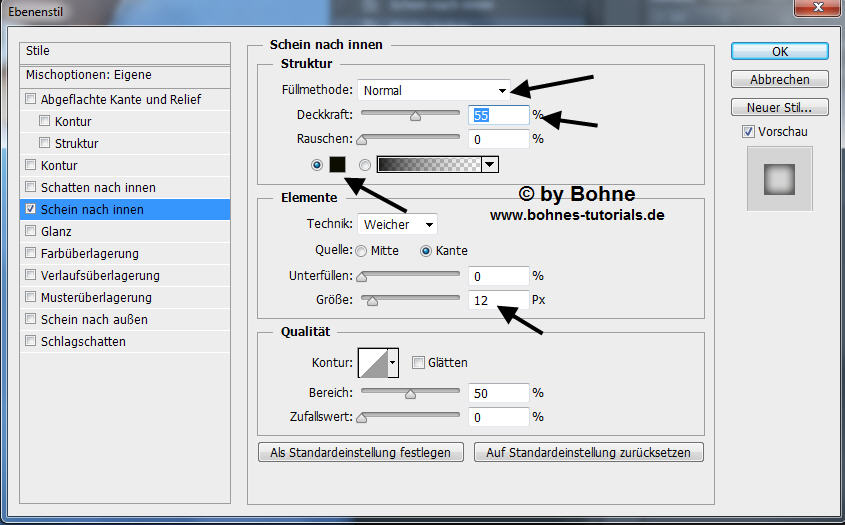Click the Deckkraft value field showing 55

[x=498, y=115]
